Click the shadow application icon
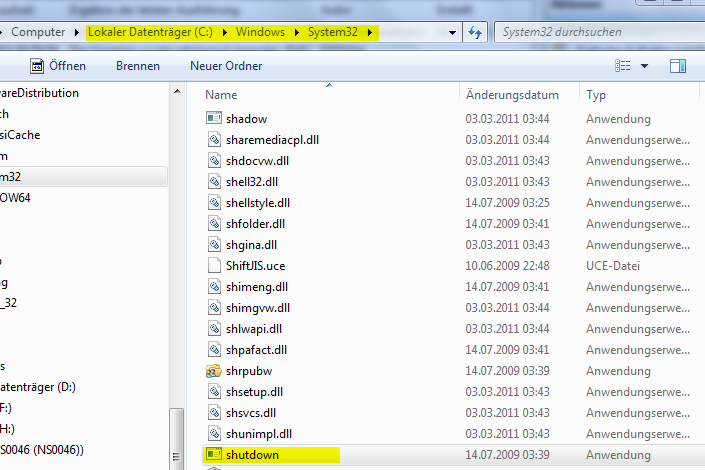 [x=214, y=118]
